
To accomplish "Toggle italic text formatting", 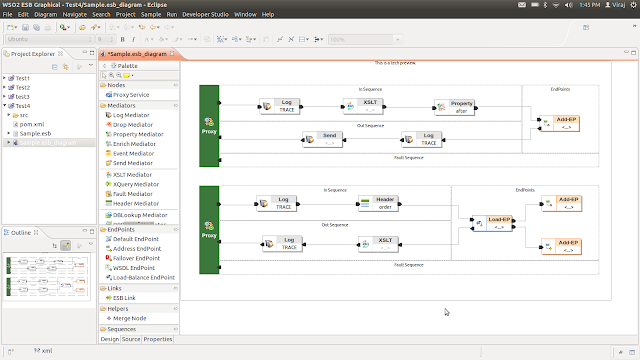I will [133, 40].
